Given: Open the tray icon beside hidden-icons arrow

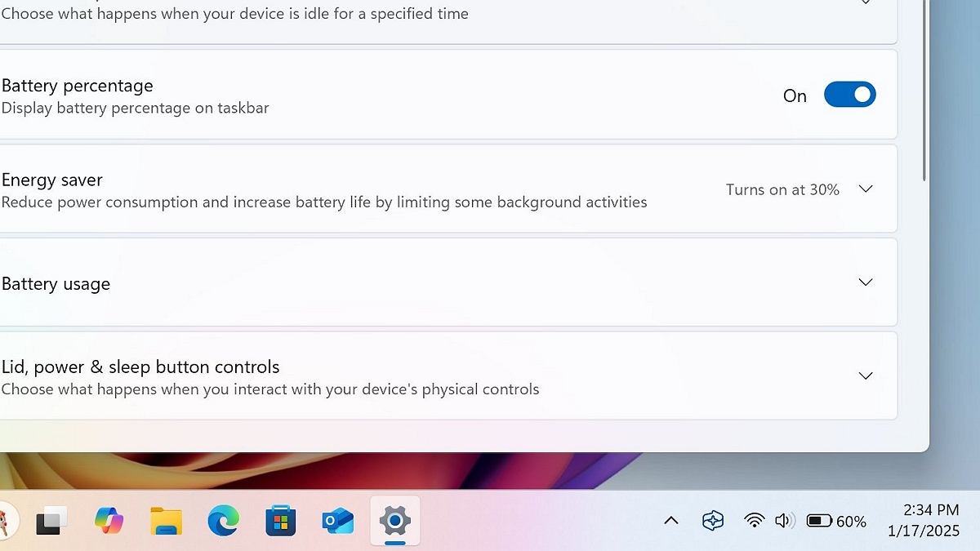Looking at the screenshot, I should [713, 521].
